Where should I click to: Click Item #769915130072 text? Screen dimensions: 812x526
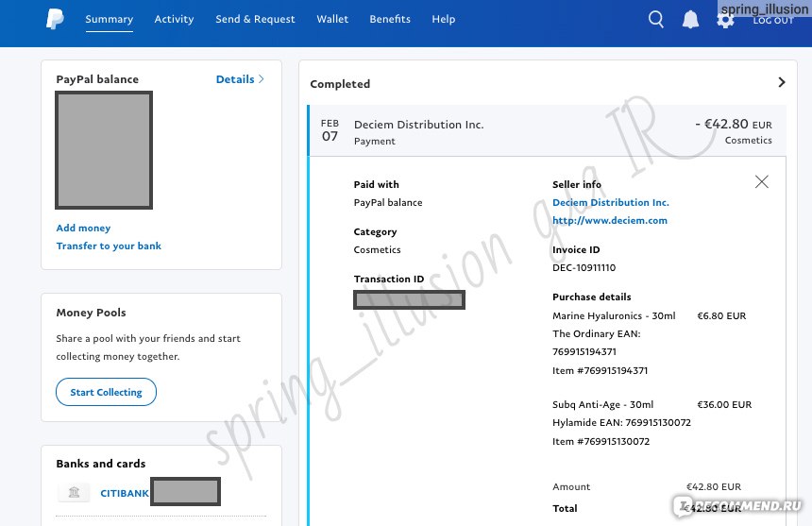[x=601, y=442]
